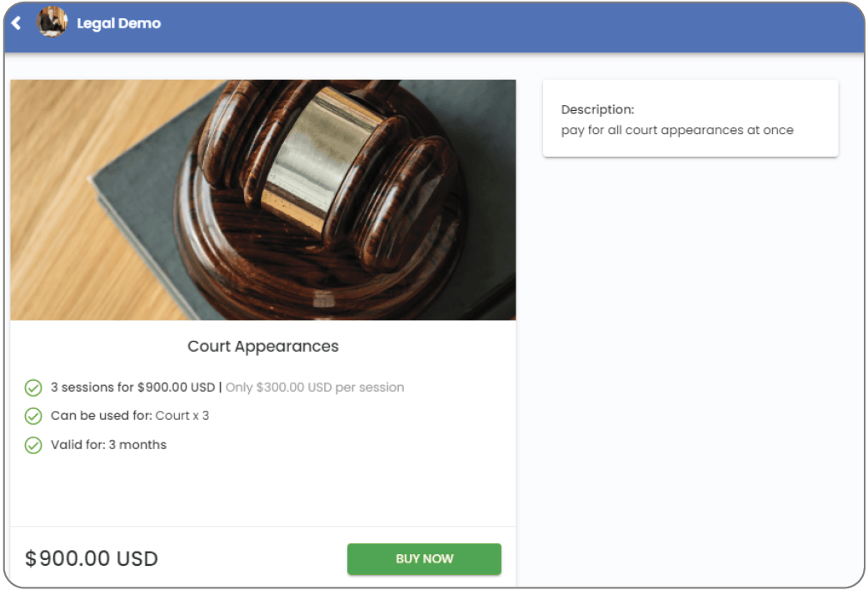The height and width of the screenshot is (590, 868).
Task: Select the Valid for: 3 months line
Action: point(108,445)
